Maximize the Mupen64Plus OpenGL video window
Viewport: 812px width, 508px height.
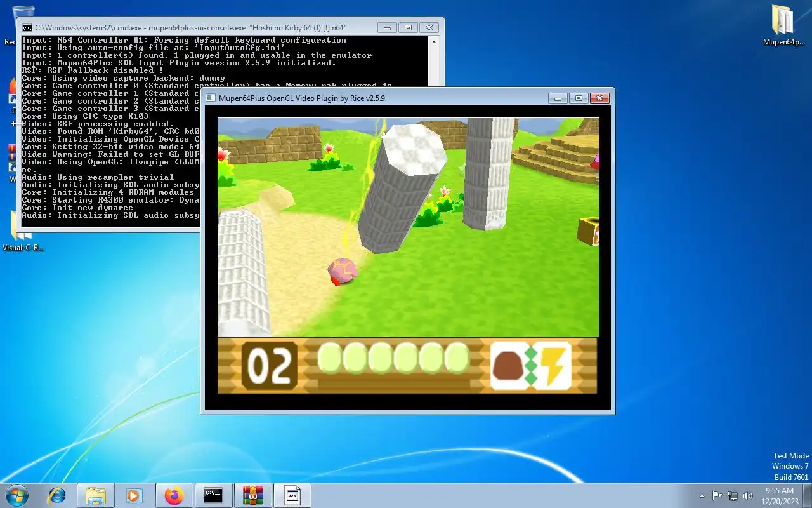(579, 98)
